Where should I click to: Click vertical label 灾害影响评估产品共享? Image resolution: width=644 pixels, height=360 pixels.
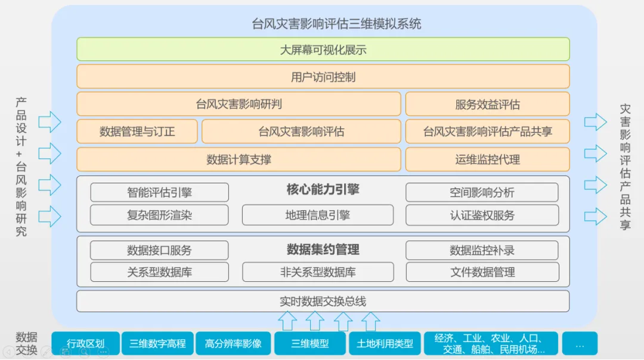[x=625, y=167]
